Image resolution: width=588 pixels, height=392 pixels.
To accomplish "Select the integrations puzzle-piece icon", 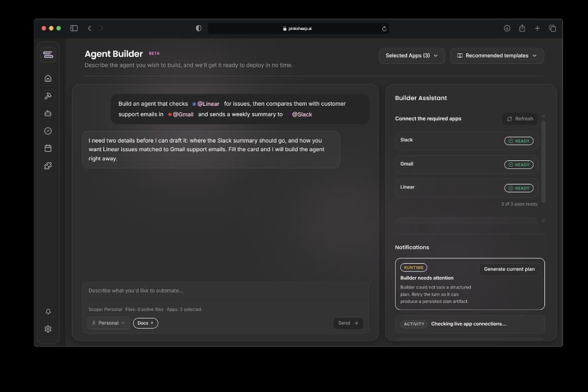I will (x=48, y=166).
